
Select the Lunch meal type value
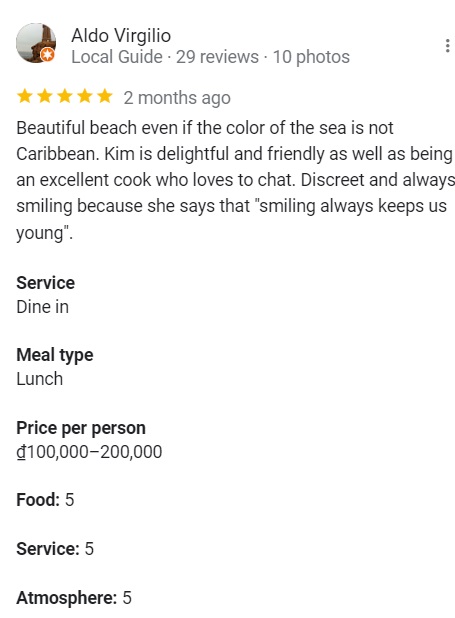39,379
